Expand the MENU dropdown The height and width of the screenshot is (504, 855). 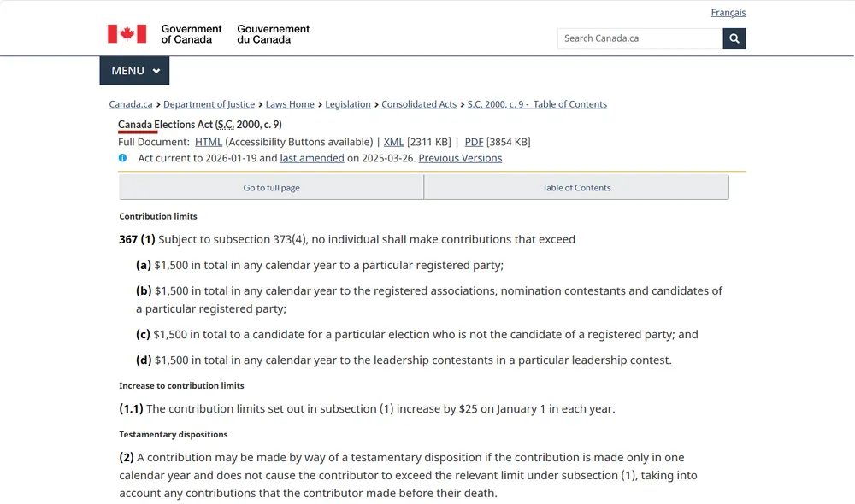point(134,71)
